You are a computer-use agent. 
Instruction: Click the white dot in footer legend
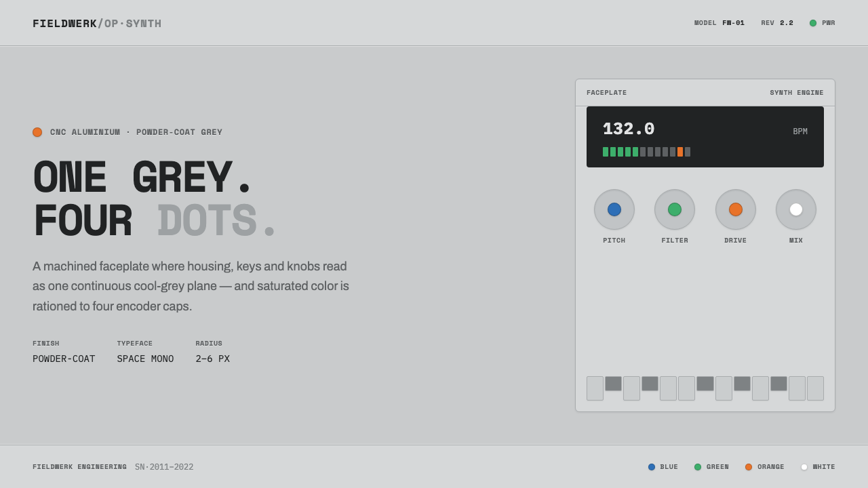point(804,467)
